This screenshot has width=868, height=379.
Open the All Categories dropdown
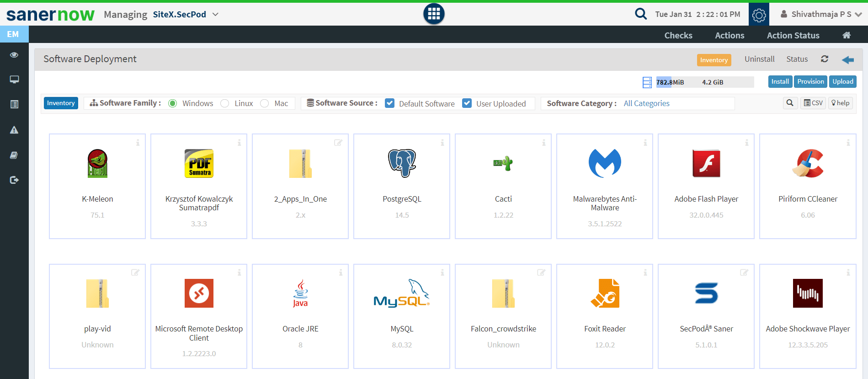coord(646,103)
